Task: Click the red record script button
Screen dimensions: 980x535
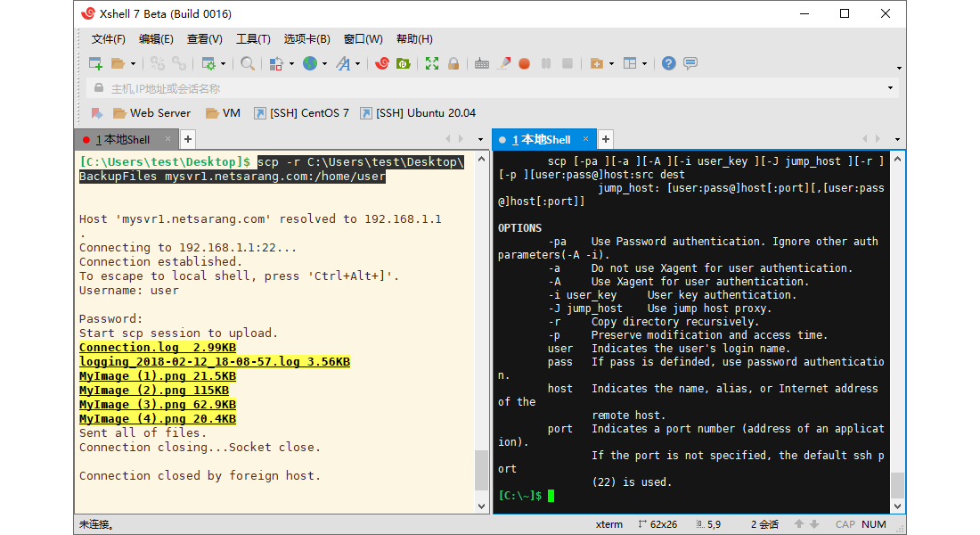Action: (525, 63)
